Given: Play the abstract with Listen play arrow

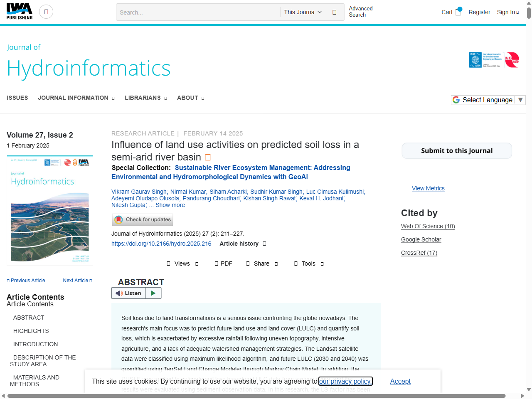Looking at the screenshot, I should [153, 293].
